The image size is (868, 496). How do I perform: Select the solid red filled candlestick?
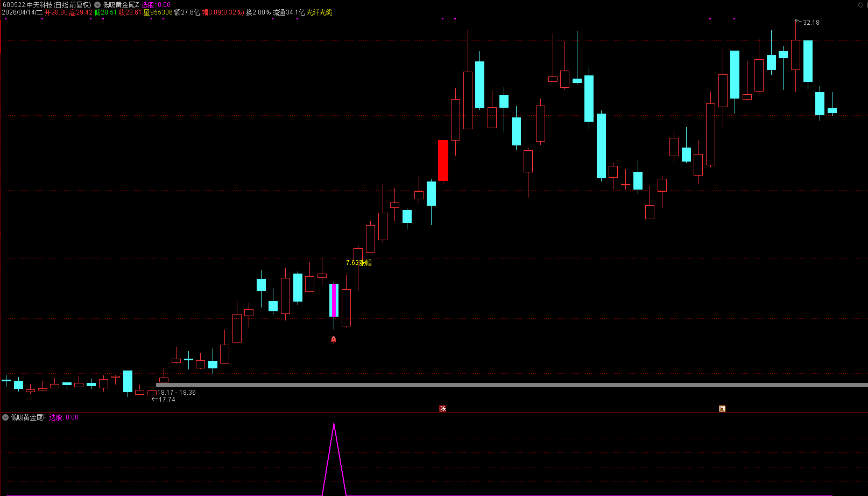coord(443,160)
